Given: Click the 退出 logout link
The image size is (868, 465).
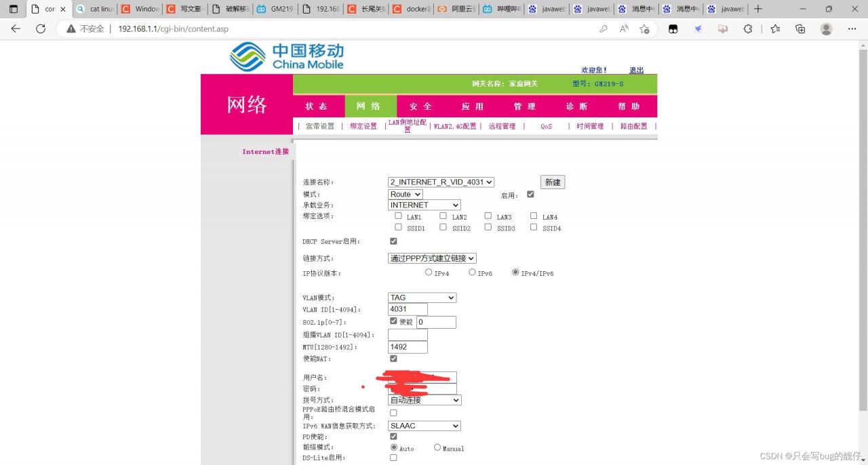Looking at the screenshot, I should 636,70.
